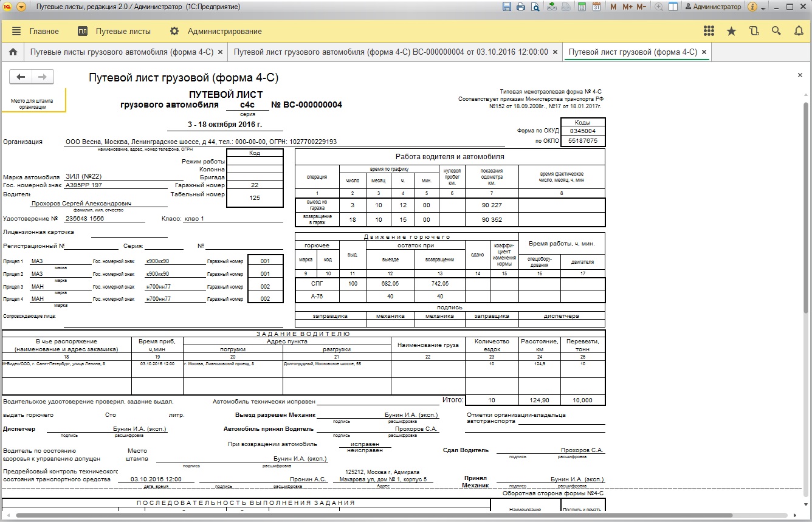Expand the 1C main menu dropdown arrow
Viewport: 812px width, 522px height.
(21, 7)
